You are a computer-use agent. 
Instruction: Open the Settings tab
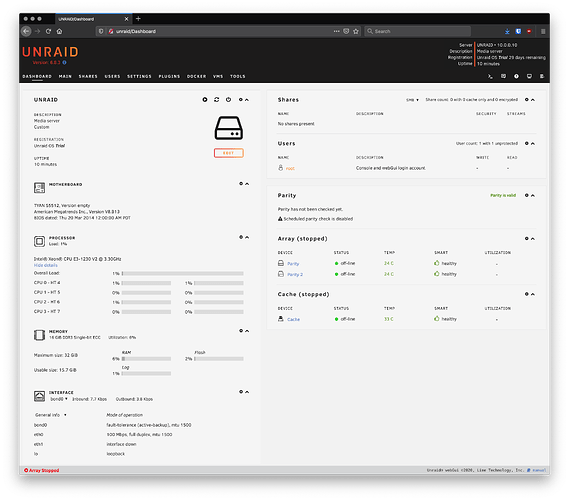click(x=139, y=76)
